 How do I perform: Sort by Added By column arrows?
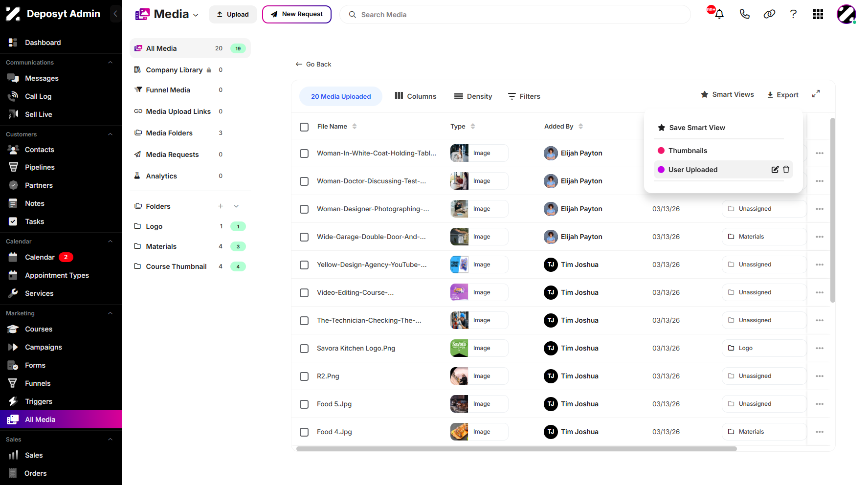[x=580, y=126]
